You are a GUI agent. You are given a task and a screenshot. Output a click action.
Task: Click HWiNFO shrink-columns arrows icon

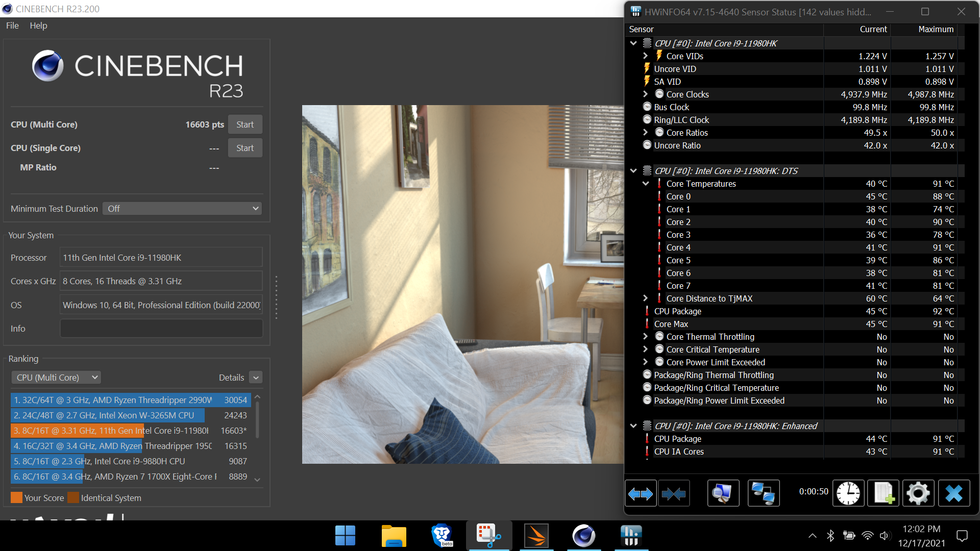tap(674, 493)
